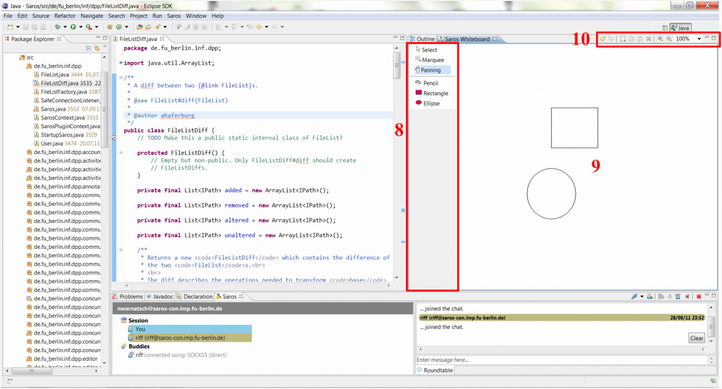
Task: Click the whiteboard Undo icon
Action: (x=603, y=39)
